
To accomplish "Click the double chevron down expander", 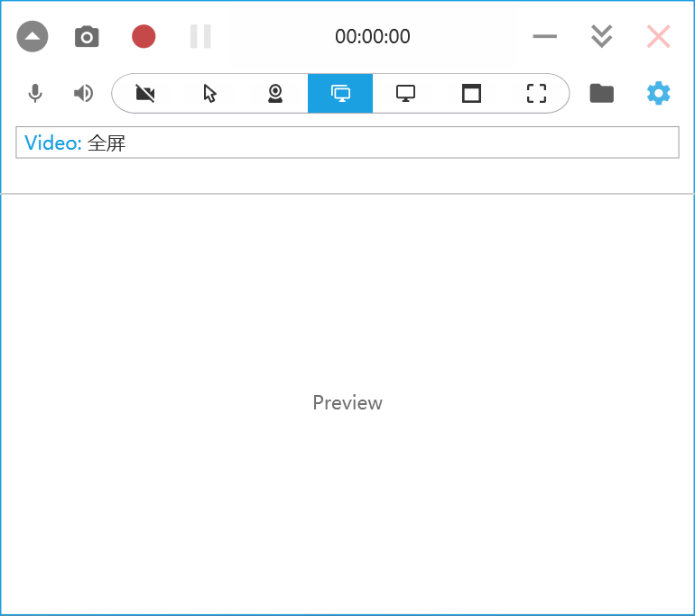I will click(601, 37).
